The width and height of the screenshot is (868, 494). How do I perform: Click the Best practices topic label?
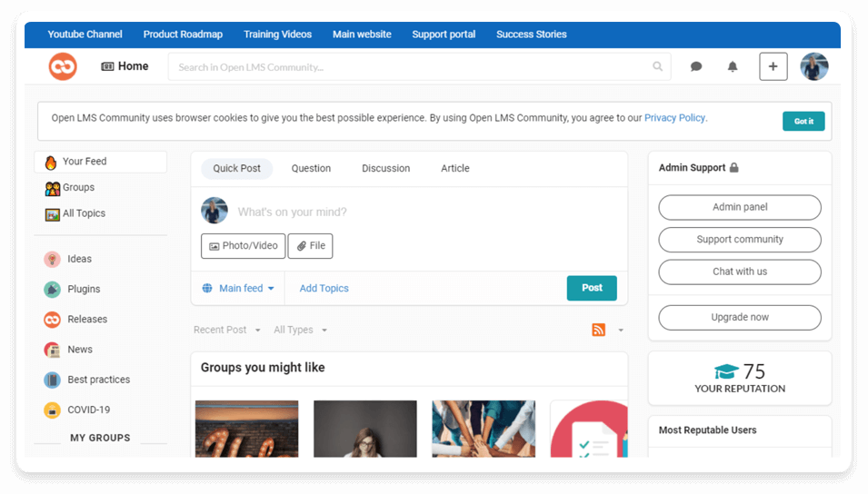(x=98, y=380)
